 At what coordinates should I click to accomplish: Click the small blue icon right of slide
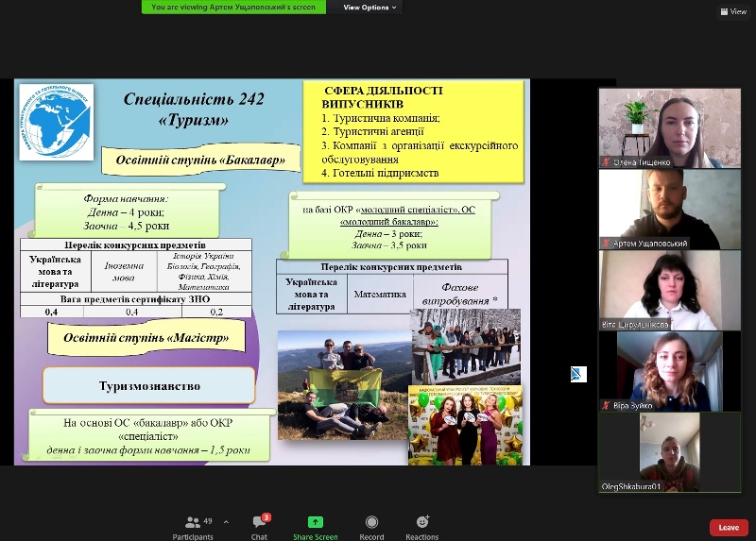578,374
